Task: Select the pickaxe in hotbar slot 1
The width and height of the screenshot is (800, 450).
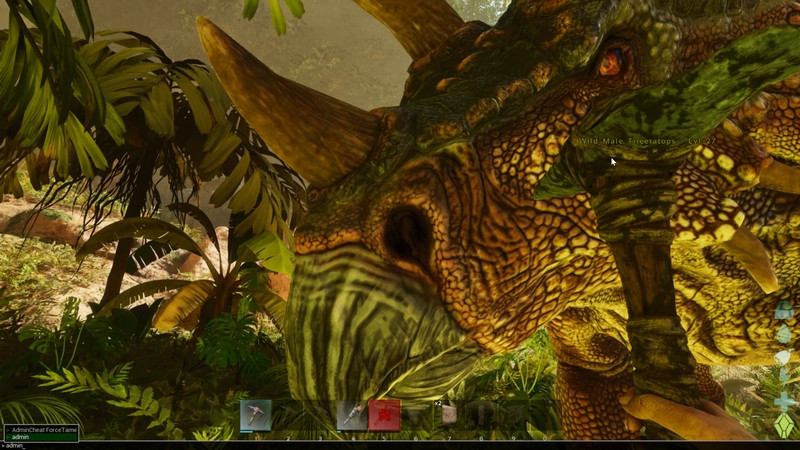Action: 256,415
